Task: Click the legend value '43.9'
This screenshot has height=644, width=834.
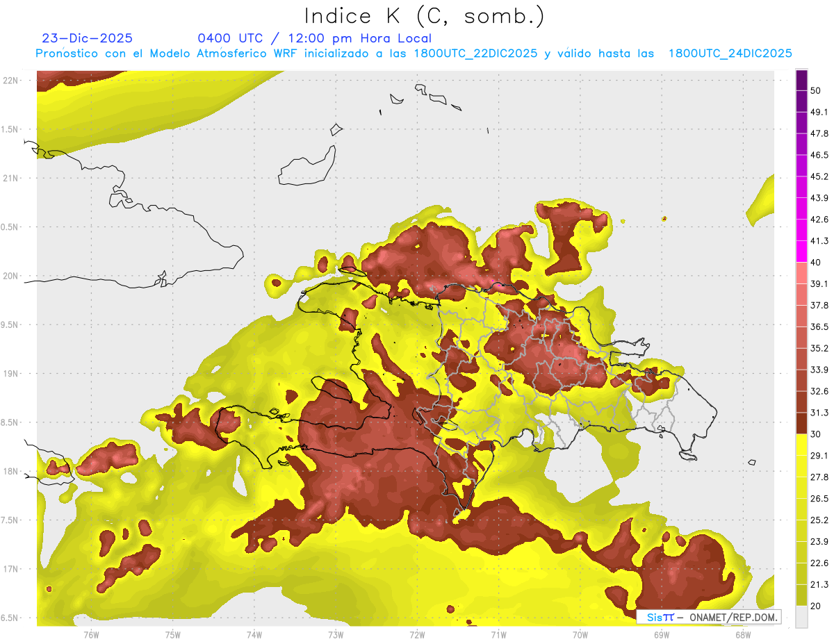Action: 819,198
